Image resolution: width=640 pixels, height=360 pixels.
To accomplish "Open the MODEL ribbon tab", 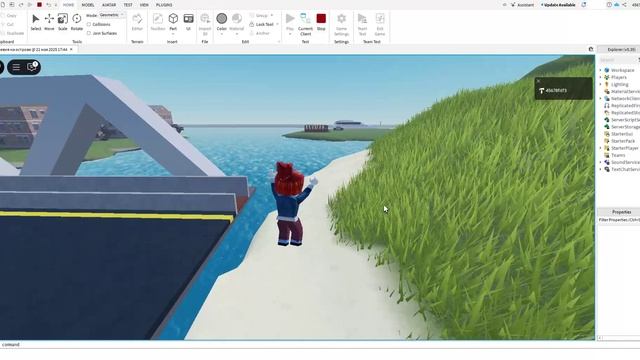I will pos(88,5).
